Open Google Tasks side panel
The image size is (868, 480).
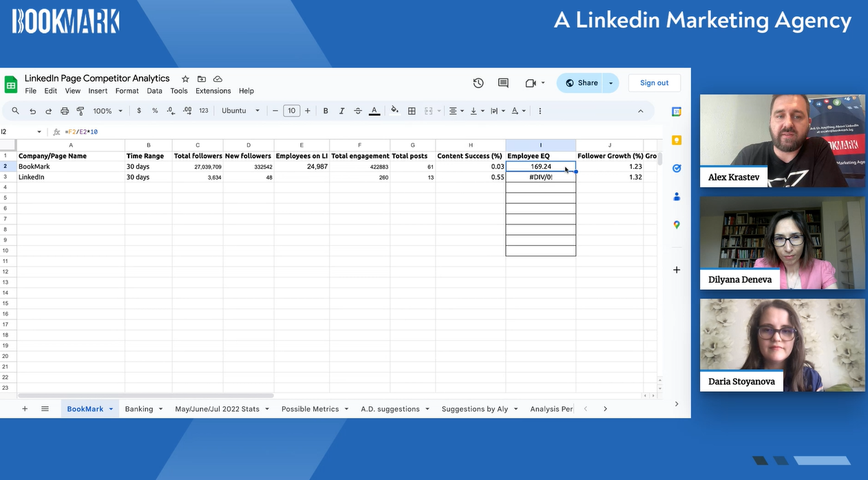coord(677,168)
